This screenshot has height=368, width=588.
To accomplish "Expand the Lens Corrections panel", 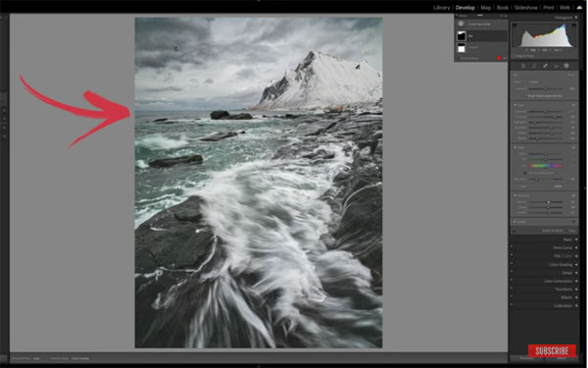I will pyautogui.click(x=558, y=281).
